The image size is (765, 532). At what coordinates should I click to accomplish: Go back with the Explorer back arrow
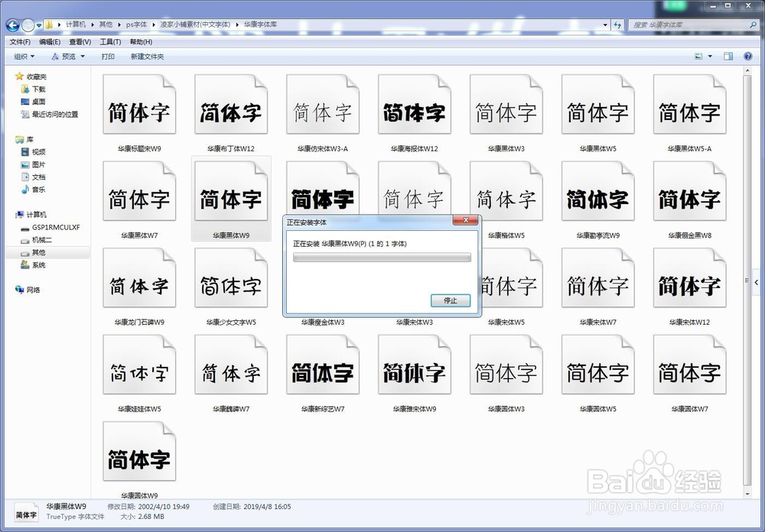click(13, 24)
